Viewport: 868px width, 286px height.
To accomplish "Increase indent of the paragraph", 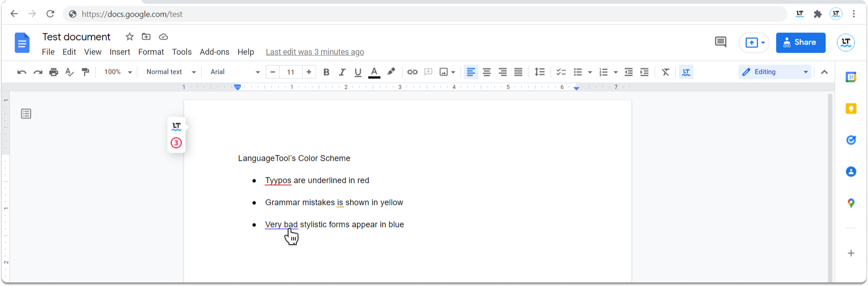I will click(645, 72).
